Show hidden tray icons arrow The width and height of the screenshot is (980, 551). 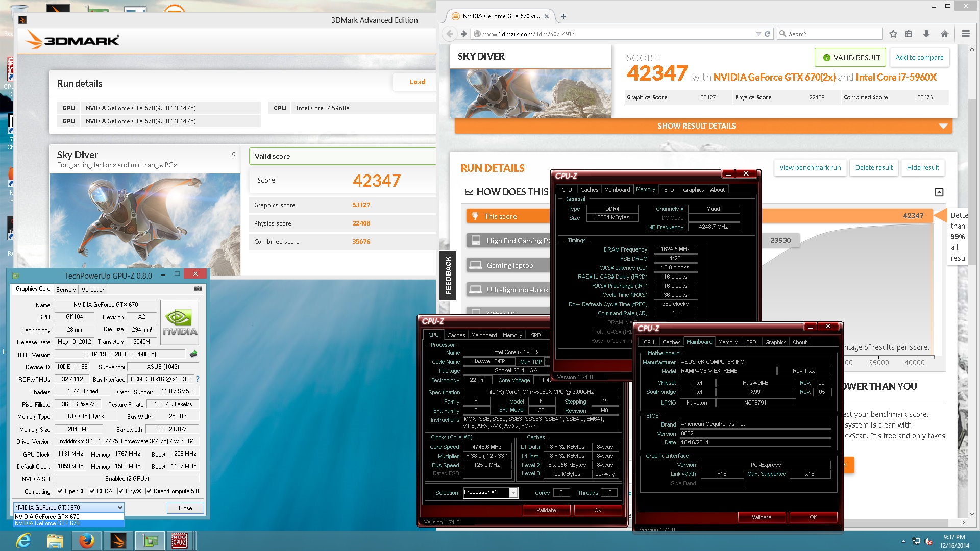[x=903, y=541]
